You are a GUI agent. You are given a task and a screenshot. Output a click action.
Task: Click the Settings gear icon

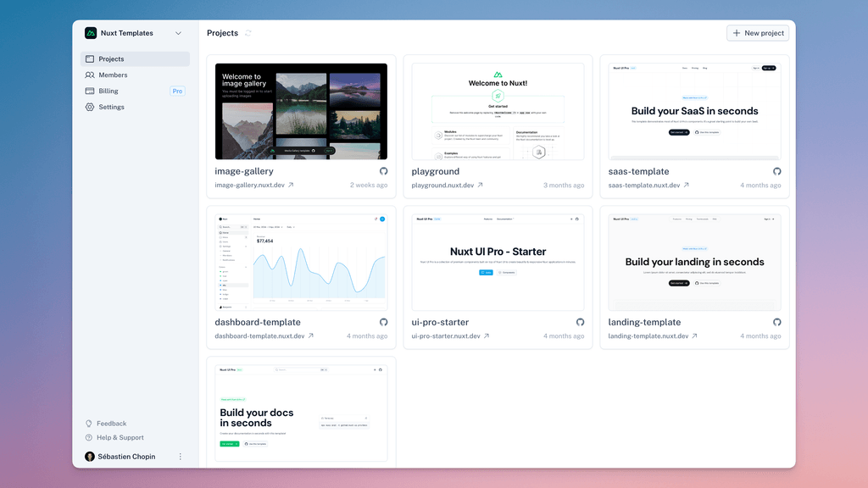(91, 107)
